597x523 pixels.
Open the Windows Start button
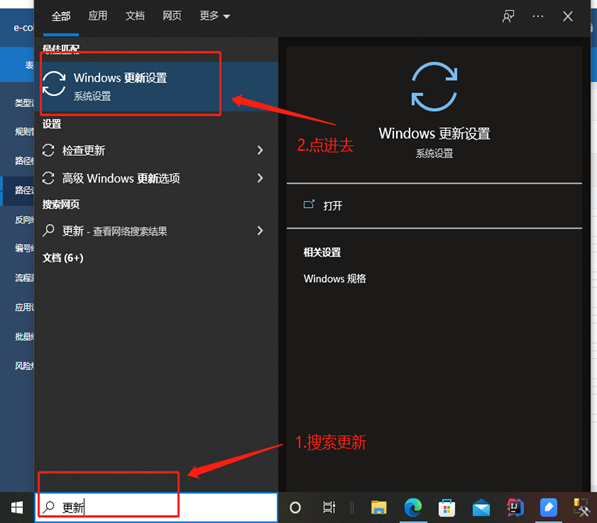click(x=17, y=507)
